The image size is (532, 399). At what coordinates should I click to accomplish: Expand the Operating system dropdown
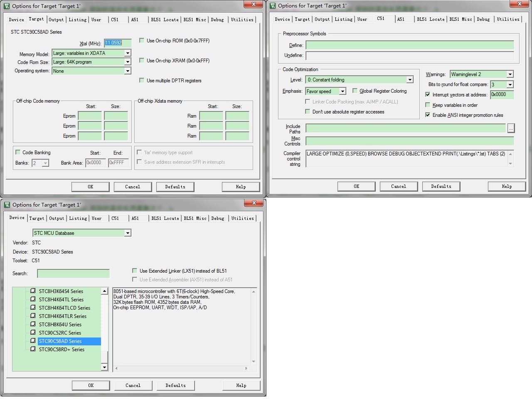click(128, 71)
